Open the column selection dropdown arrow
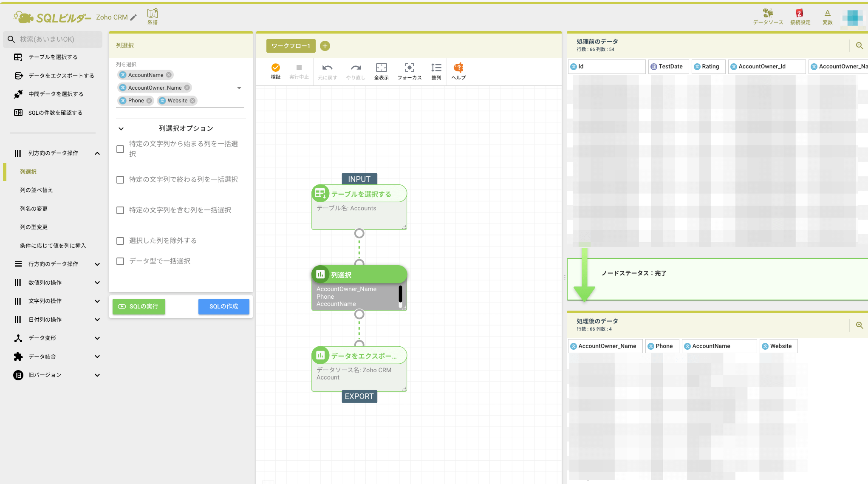This screenshot has width=868, height=484. pos(239,88)
